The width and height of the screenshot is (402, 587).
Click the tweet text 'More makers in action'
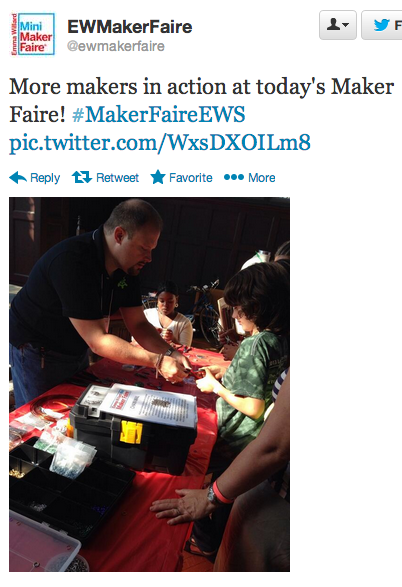coord(118,87)
